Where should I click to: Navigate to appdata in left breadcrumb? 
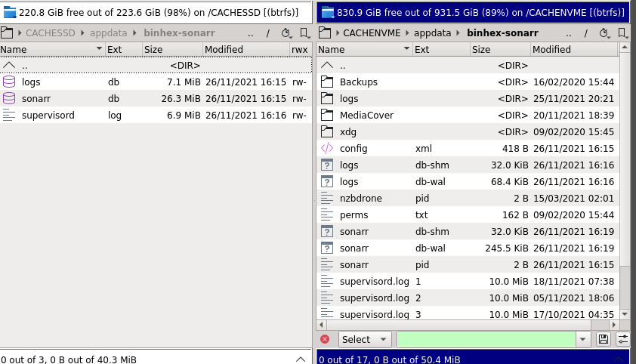[108, 32]
